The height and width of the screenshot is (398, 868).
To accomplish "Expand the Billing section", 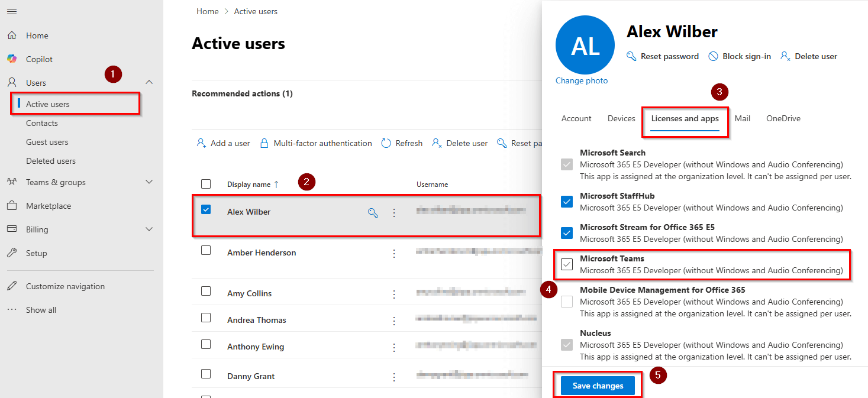I will click(x=149, y=229).
